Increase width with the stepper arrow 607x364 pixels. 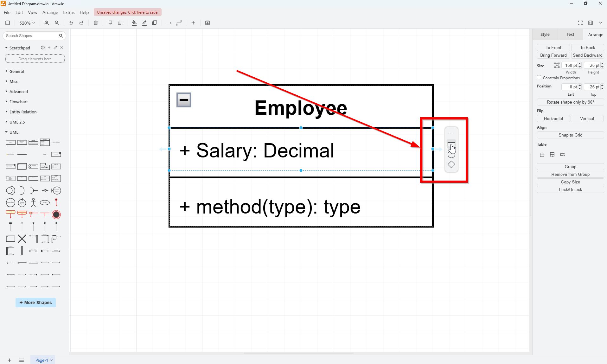coord(579,64)
